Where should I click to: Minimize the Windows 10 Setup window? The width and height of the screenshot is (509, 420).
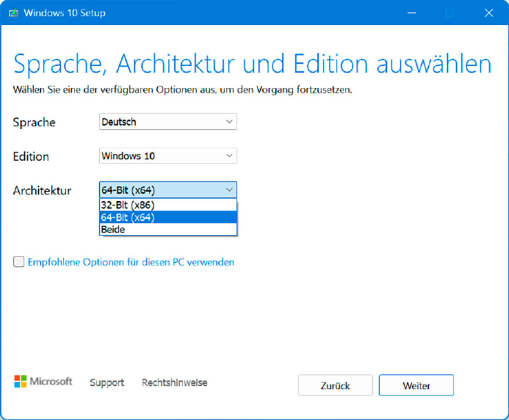tap(414, 13)
